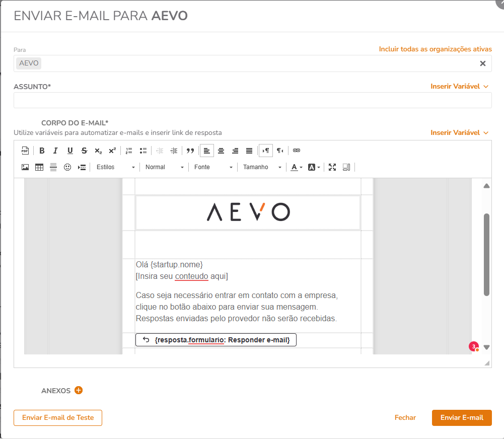The width and height of the screenshot is (504, 439).
Task: Click text 'Olá {startup.nome}'
Action: [169, 264]
